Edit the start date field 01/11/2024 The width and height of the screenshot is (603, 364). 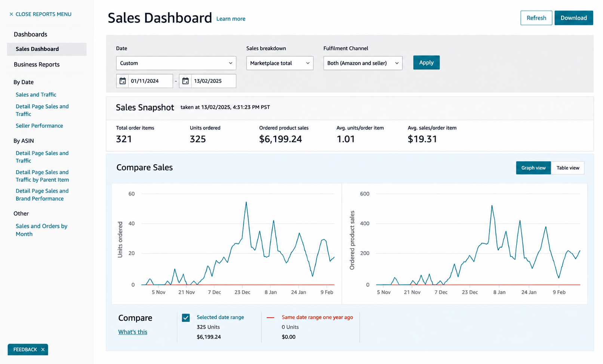151,81
